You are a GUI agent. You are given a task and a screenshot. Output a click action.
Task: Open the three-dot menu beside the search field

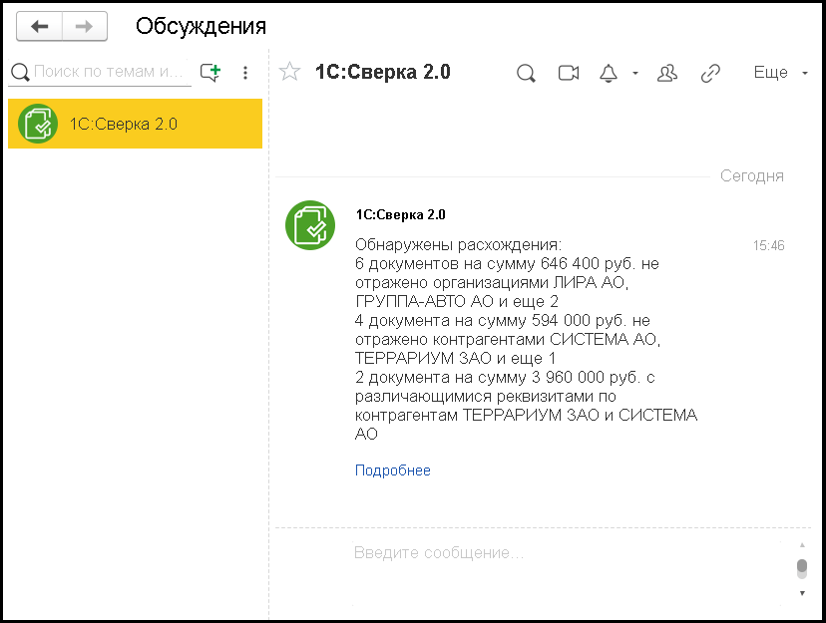[x=245, y=73]
